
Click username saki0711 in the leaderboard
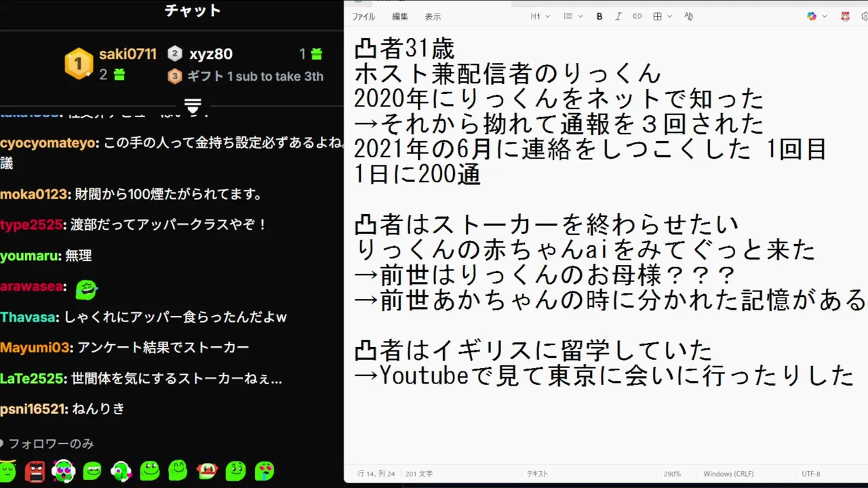coord(127,54)
